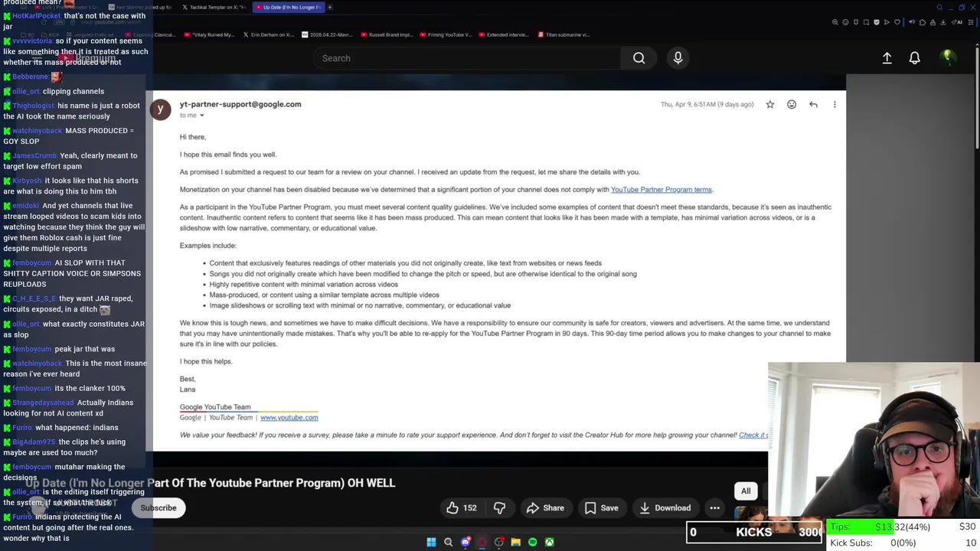Open Spotify from the taskbar

532,542
